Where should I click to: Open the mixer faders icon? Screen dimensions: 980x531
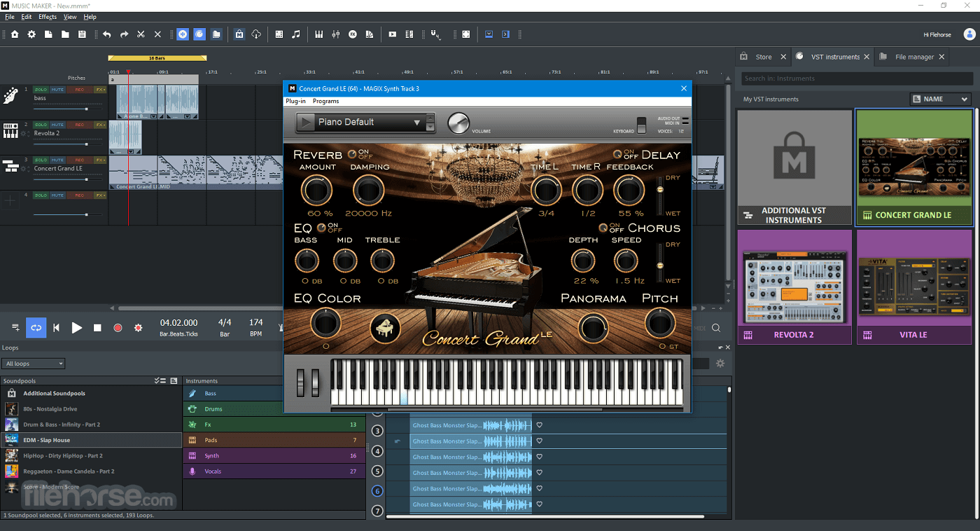(x=336, y=34)
